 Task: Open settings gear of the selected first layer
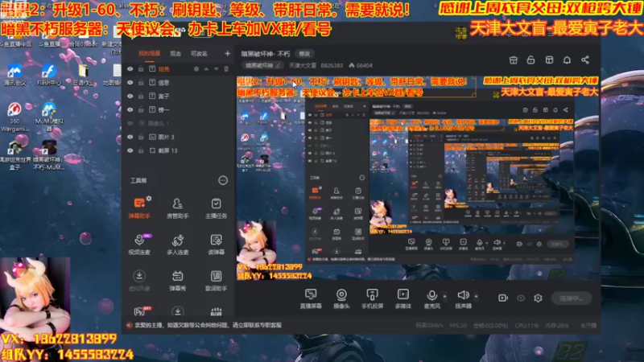coord(196,69)
